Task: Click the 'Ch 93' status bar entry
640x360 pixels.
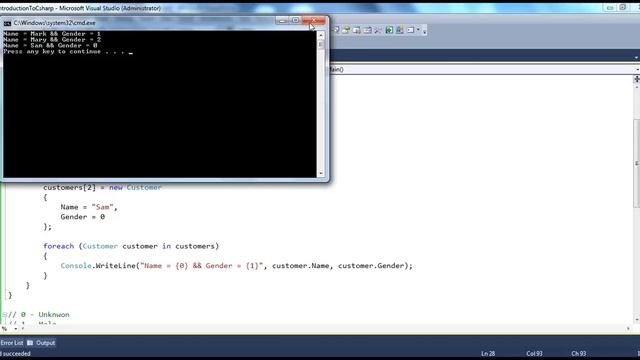Action: coord(578,353)
